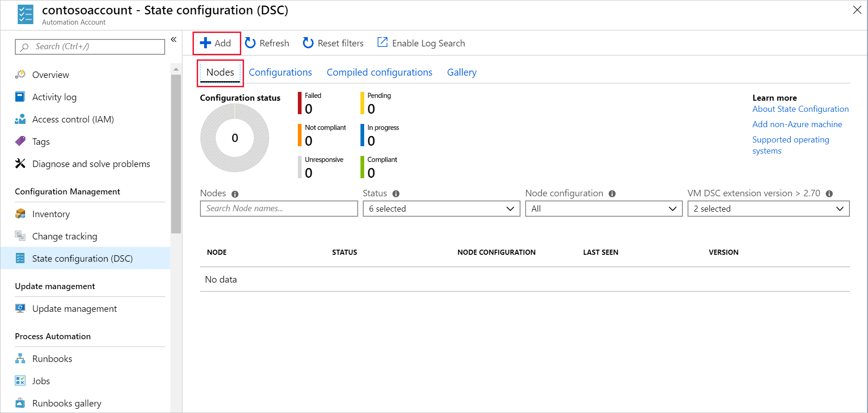The image size is (868, 413).
Task: Click the Not compliant status count
Action: tap(309, 141)
